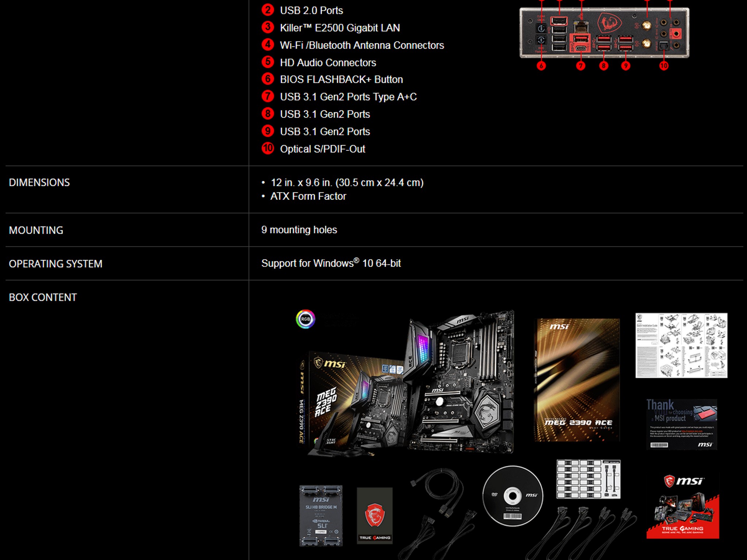Click the OPERATING SYSTEM row heading
The height and width of the screenshot is (560, 747).
[x=55, y=264]
